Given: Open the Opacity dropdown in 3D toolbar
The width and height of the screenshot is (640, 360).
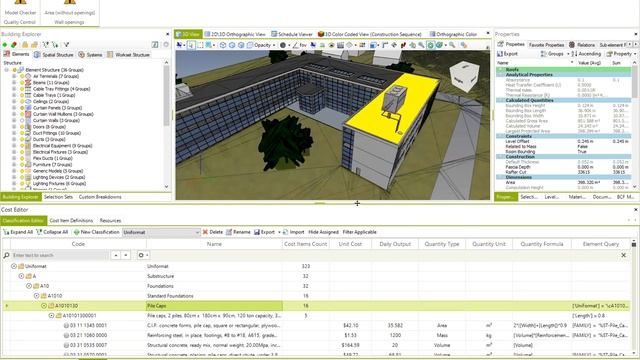Looking at the screenshot, I should (274, 45).
